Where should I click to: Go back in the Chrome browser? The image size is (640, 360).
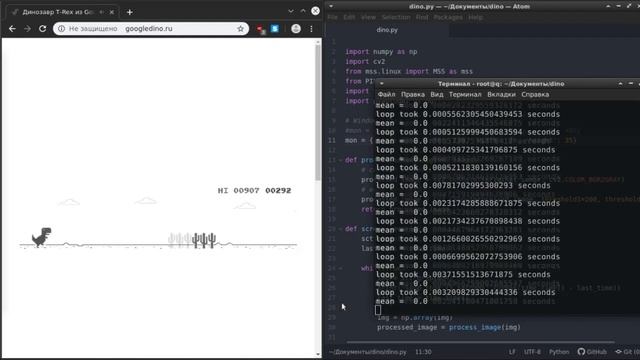[x=12, y=29]
